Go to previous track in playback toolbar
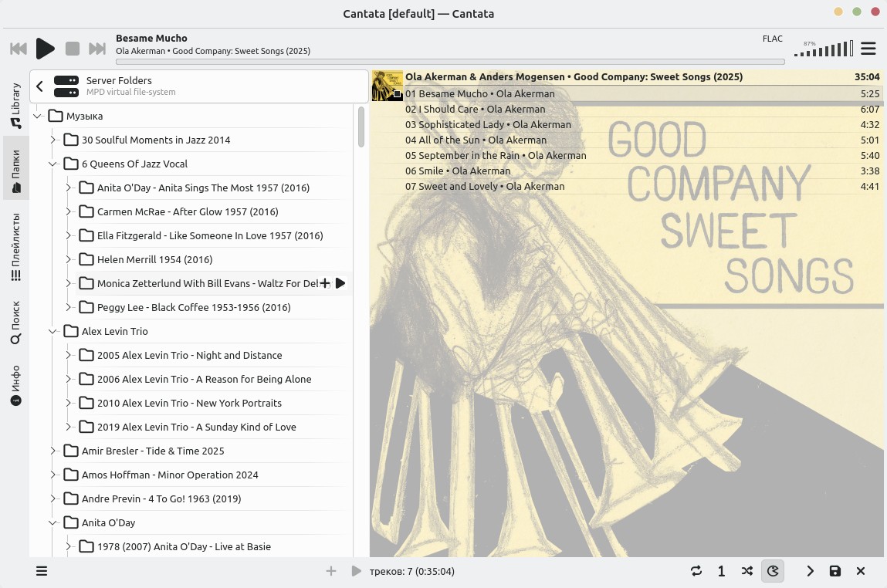The image size is (887, 588). (19, 49)
